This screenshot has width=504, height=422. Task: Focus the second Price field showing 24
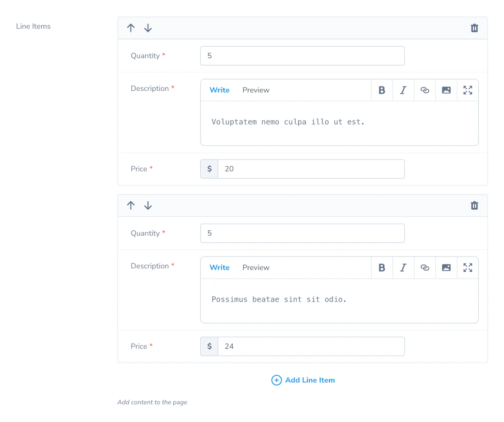tap(311, 346)
